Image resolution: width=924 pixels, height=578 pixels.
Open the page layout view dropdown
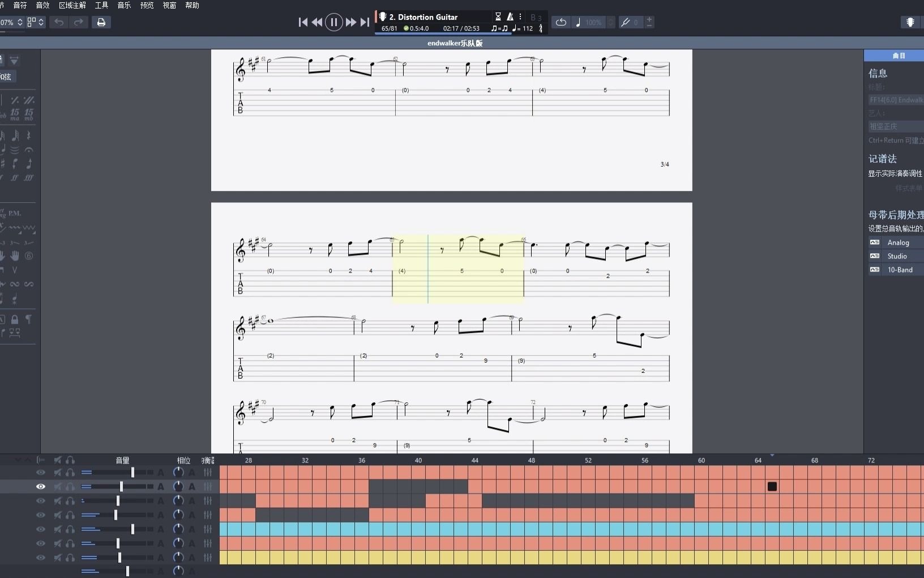point(36,22)
